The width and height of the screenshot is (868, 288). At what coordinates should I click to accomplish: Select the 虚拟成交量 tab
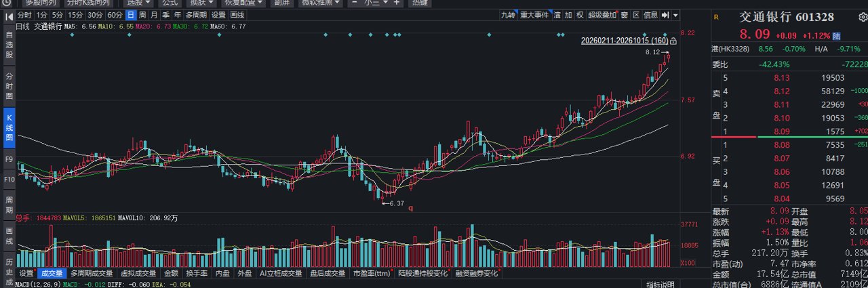pyautogui.click(x=138, y=273)
